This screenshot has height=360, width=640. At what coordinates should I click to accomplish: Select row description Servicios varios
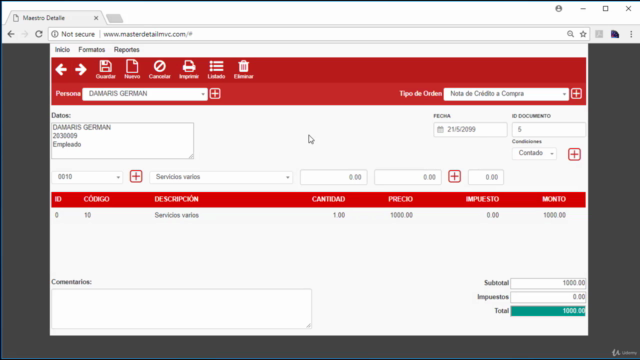point(177,215)
